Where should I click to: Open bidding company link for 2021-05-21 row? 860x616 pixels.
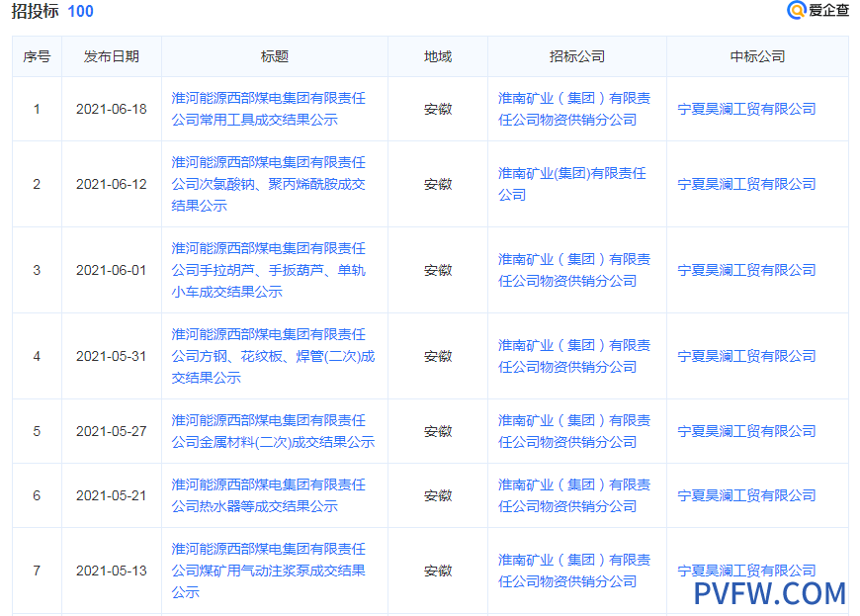[573, 495]
